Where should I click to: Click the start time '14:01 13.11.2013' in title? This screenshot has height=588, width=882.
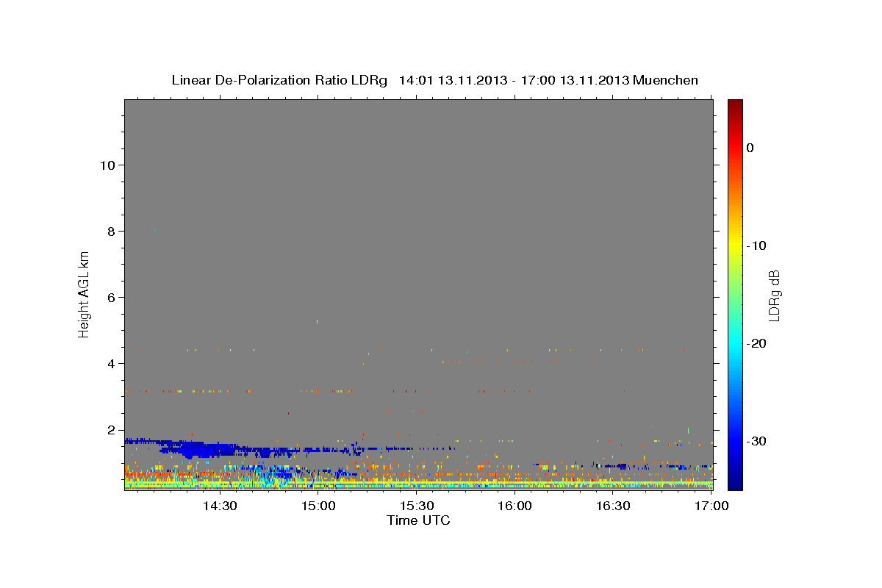point(453,80)
